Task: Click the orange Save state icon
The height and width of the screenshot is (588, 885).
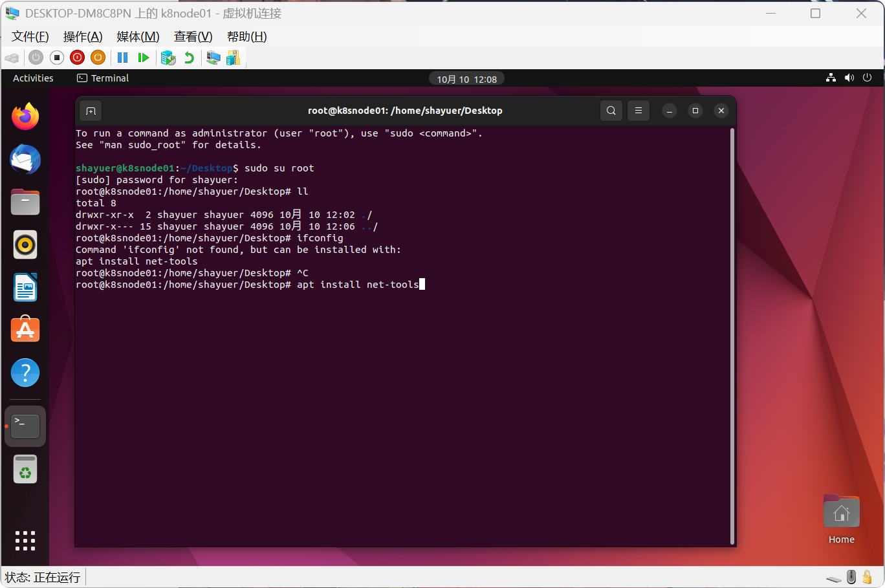Action: tap(98, 58)
